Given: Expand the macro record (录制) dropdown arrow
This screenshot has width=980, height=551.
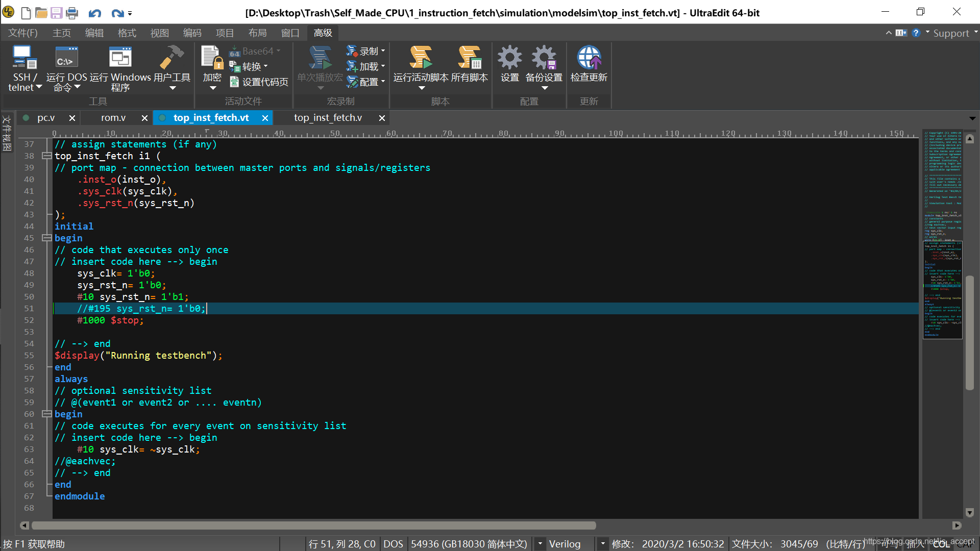Looking at the screenshot, I should pos(383,51).
